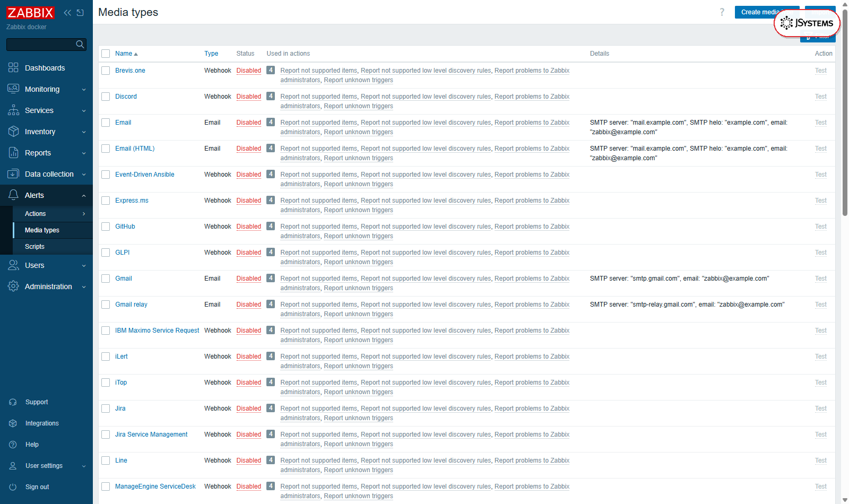The width and height of the screenshot is (849, 504).
Task: Click the Webhook type cell for Express.ms
Action: 218,201
